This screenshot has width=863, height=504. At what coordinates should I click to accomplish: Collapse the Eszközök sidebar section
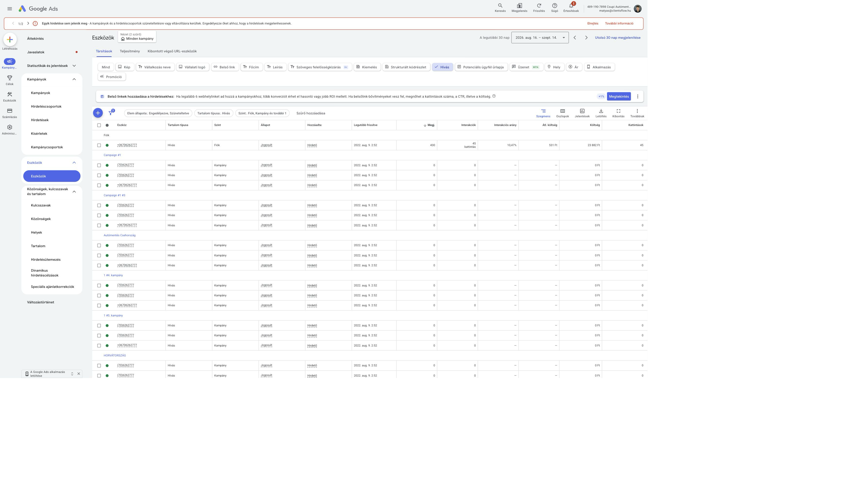click(x=74, y=163)
